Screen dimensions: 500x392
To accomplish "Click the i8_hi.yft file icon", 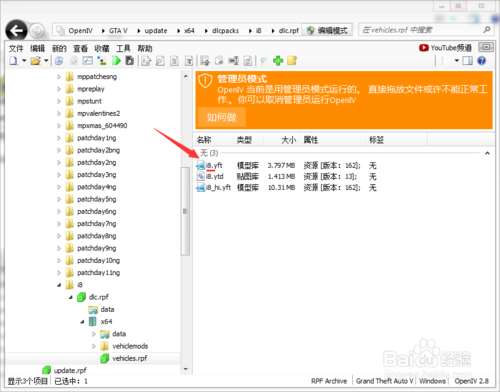I will (x=201, y=188).
